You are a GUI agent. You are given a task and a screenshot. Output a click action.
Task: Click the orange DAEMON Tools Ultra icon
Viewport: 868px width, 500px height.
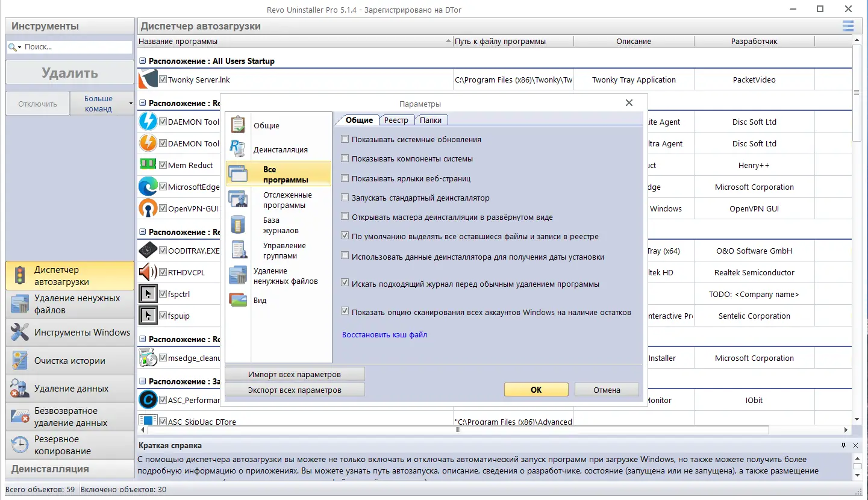tap(148, 143)
